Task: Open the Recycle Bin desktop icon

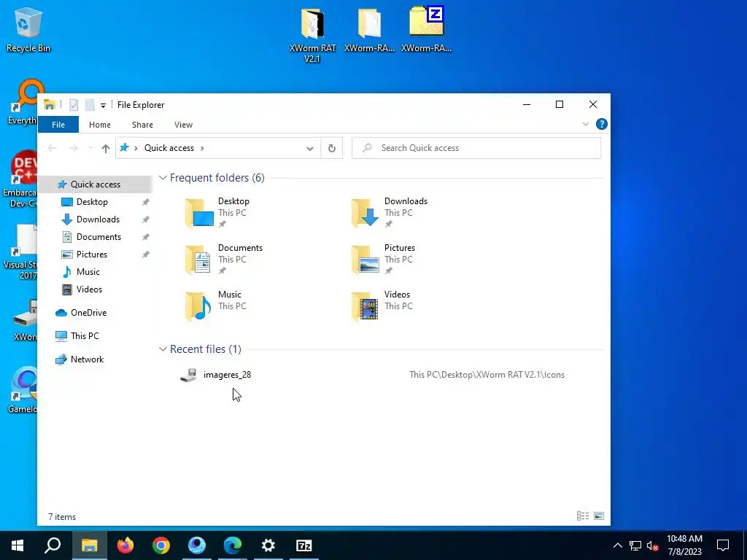Action: pyautogui.click(x=28, y=29)
